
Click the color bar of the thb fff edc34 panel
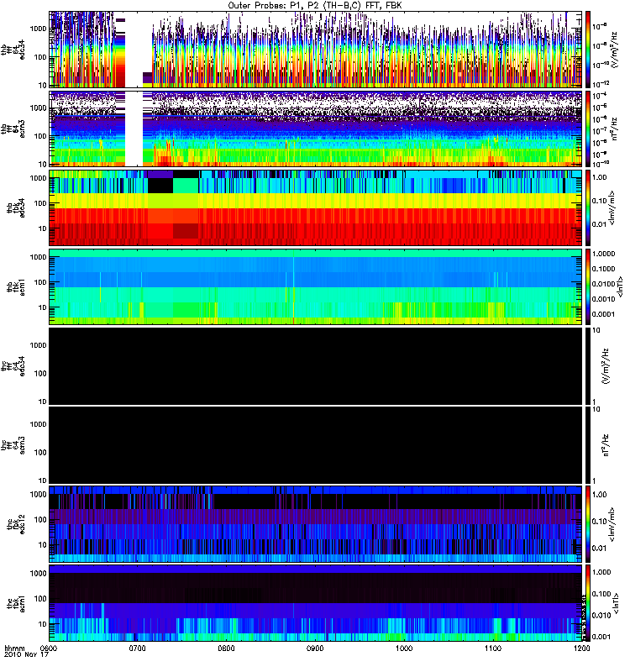(588, 50)
